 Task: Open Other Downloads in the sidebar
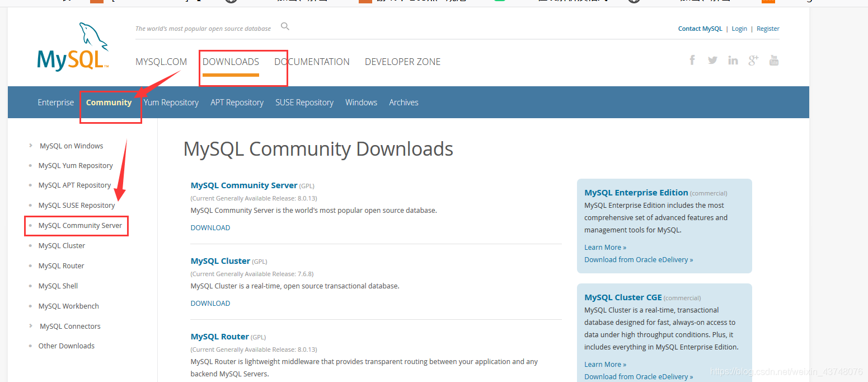click(x=66, y=346)
